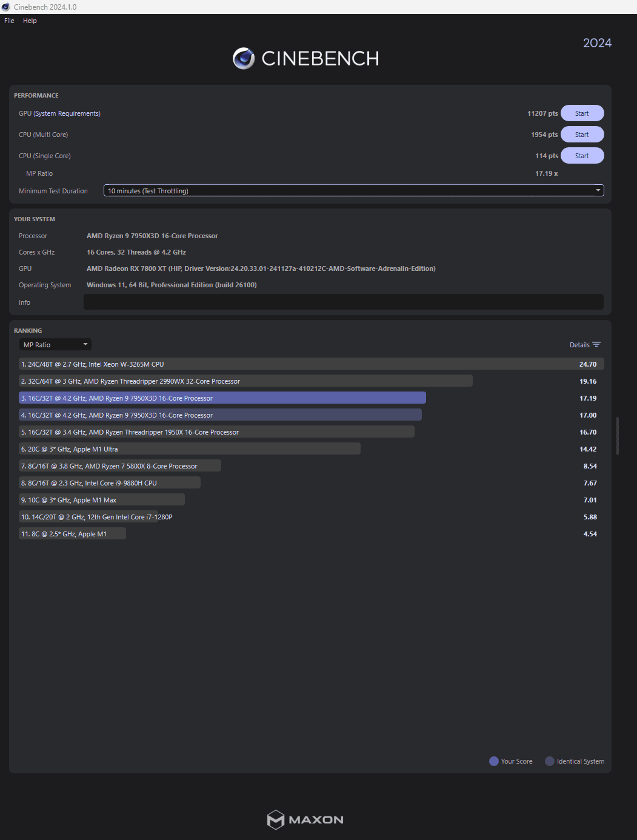637x840 pixels.
Task: Select highlighted Ryzen 9 7950X3D row 3
Action: (312, 398)
